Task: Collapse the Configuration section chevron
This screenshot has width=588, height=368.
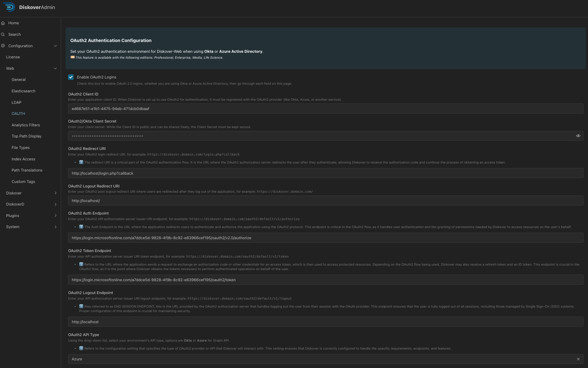Action: [x=55, y=46]
